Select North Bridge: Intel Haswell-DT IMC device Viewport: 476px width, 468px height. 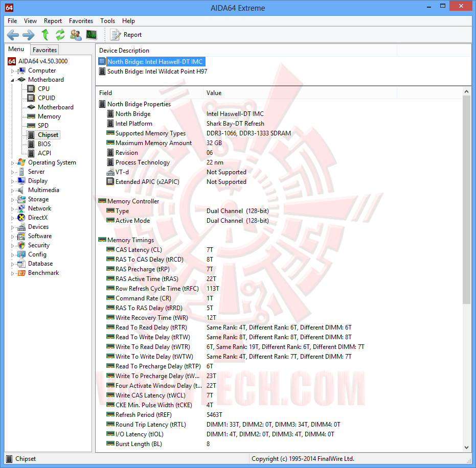(155, 62)
